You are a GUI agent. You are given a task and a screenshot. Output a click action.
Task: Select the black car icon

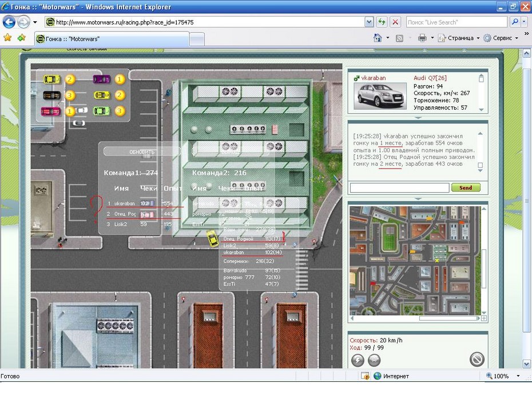coord(52,95)
